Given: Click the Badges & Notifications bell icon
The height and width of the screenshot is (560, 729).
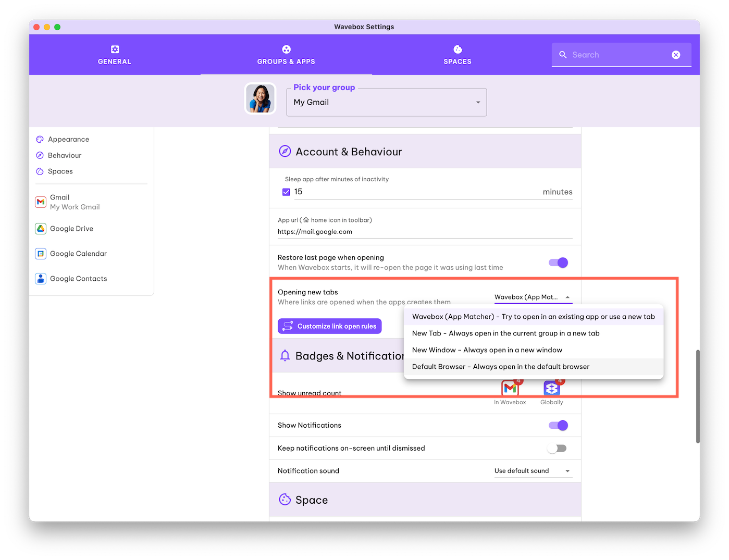Looking at the screenshot, I should click(x=285, y=356).
